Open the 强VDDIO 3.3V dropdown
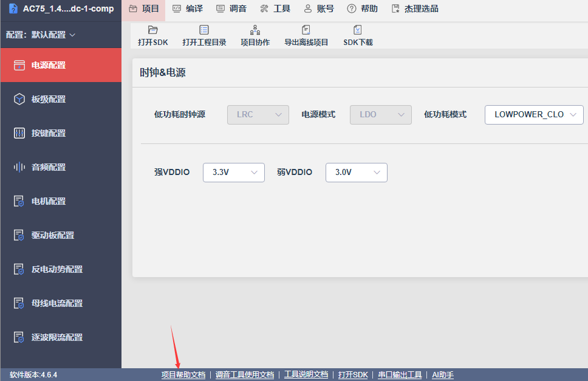 click(234, 173)
